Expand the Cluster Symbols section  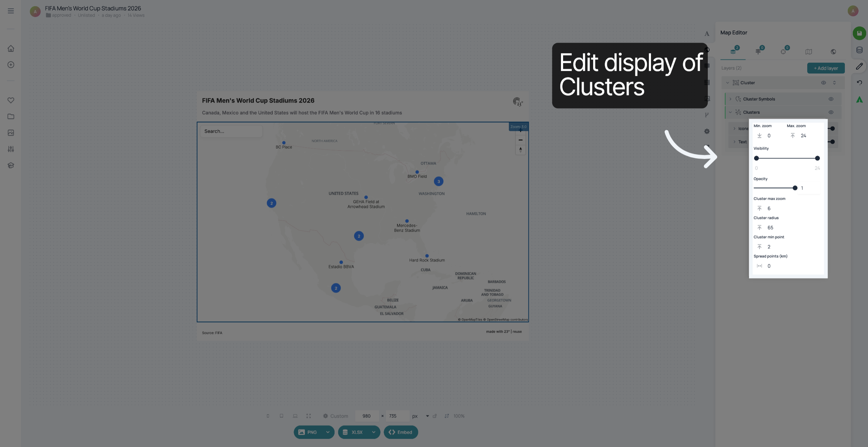[x=731, y=99]
